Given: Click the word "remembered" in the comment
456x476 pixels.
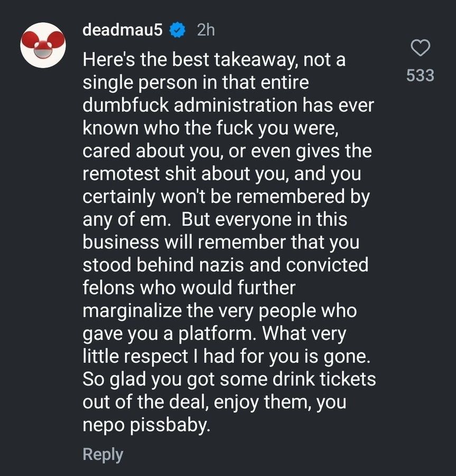Looking at the screenshot, I should pos(290,196).
